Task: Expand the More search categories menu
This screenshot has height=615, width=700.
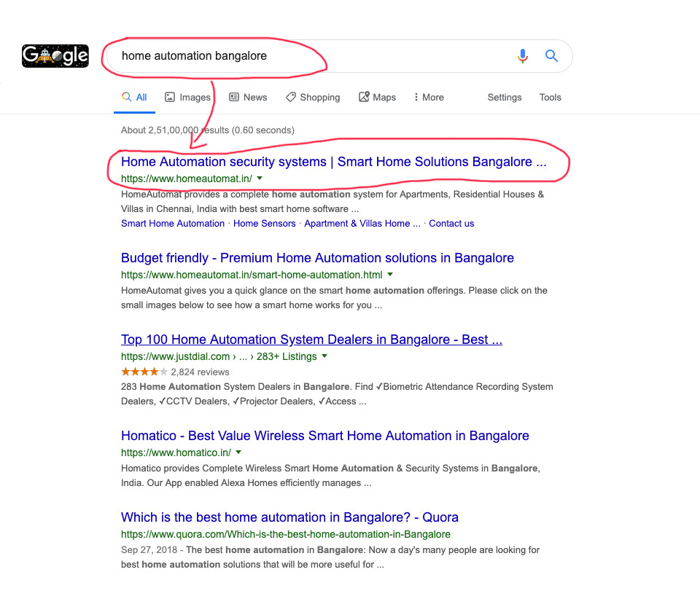Action: click(x=429, y=97)
